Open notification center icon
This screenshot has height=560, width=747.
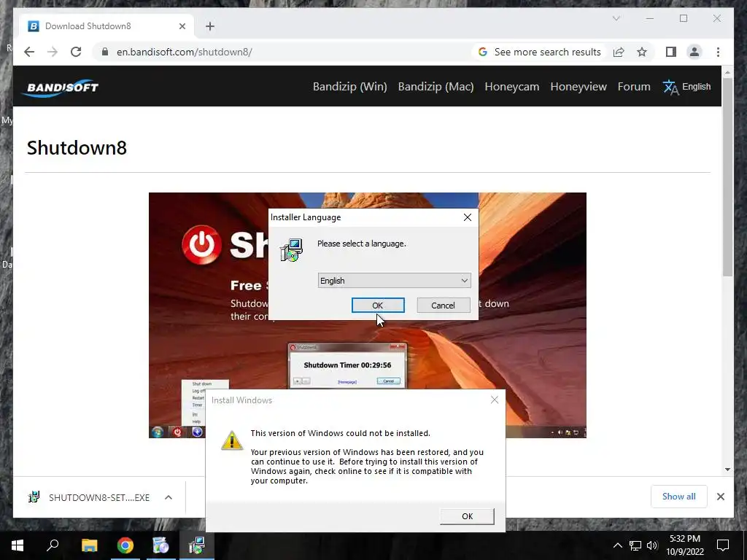[723, 545]
